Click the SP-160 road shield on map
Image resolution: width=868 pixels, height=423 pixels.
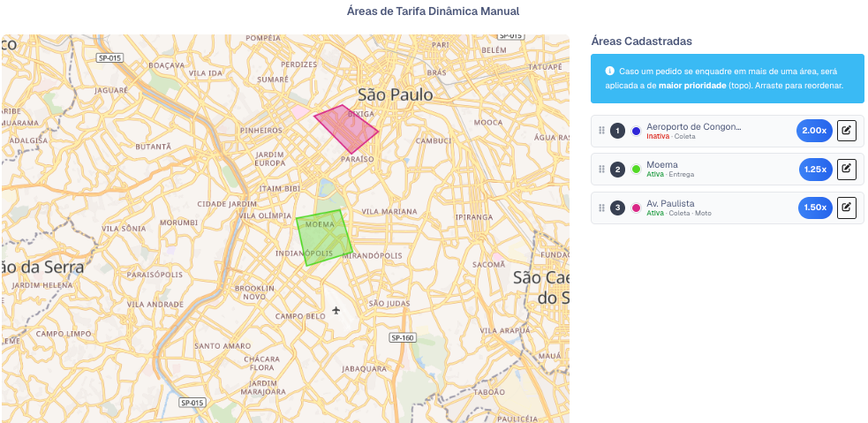(x=403, y=337)
